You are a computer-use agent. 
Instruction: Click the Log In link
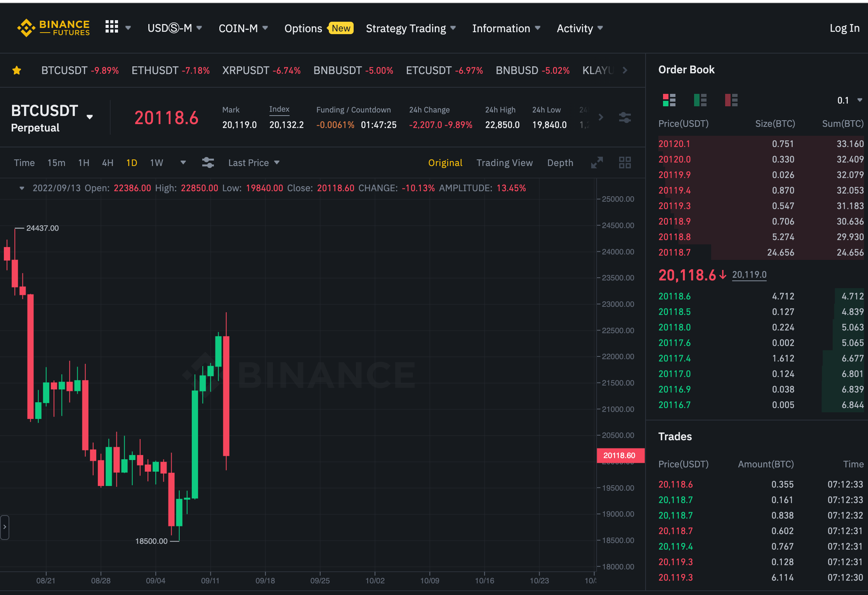pyautogui.click(x=844, y=28)
